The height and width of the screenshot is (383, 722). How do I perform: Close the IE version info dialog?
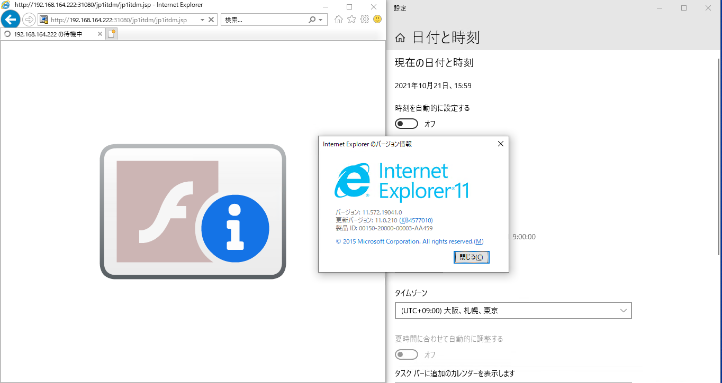coord(501,144)
